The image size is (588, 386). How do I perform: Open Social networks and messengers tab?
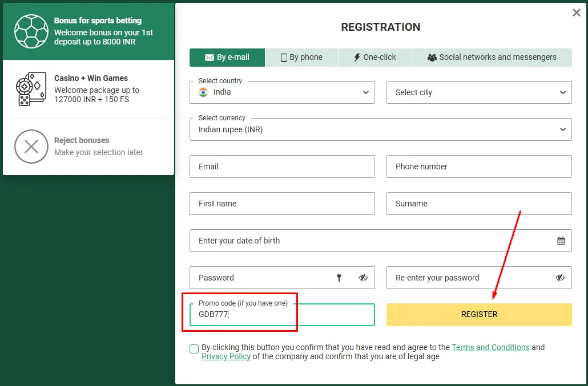tap(492, 57)
